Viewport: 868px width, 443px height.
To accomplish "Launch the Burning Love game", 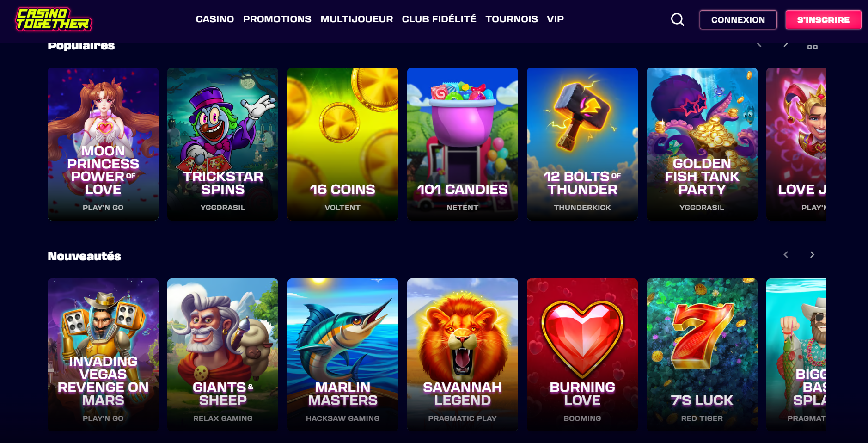I will [582, 355].
